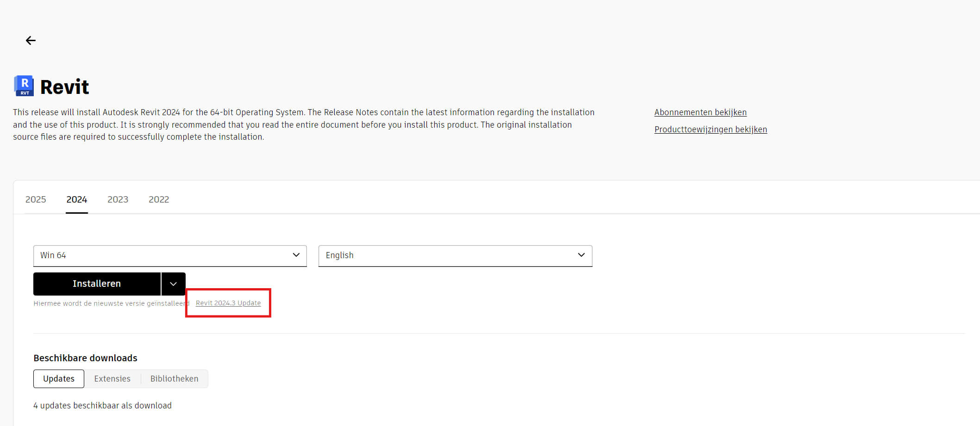Select the 2024 version tab

(76, 199)
